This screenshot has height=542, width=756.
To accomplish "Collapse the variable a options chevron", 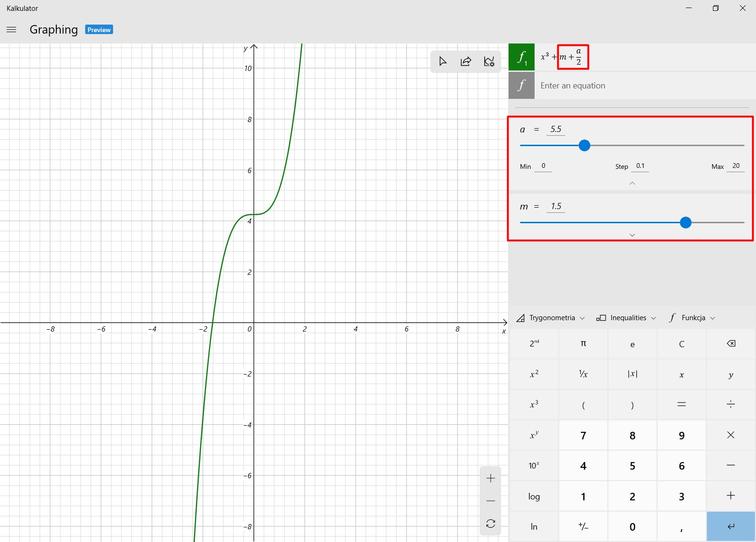I will point(632,183).
